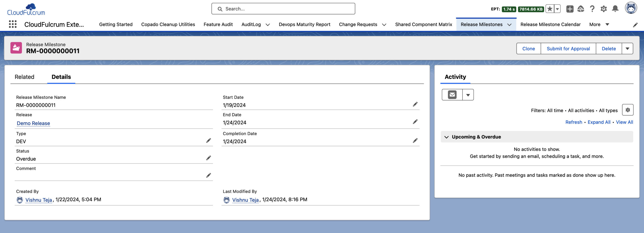Click Created By Vishnu Teja avatar

pyautogui.click(x=20, y=200)
